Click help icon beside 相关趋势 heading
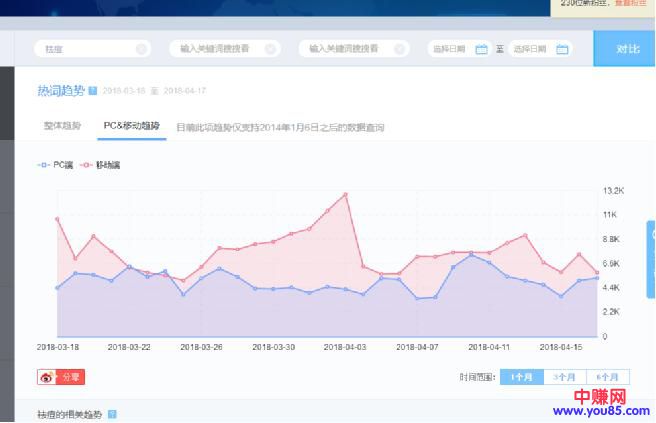 (x=112, y=414)
